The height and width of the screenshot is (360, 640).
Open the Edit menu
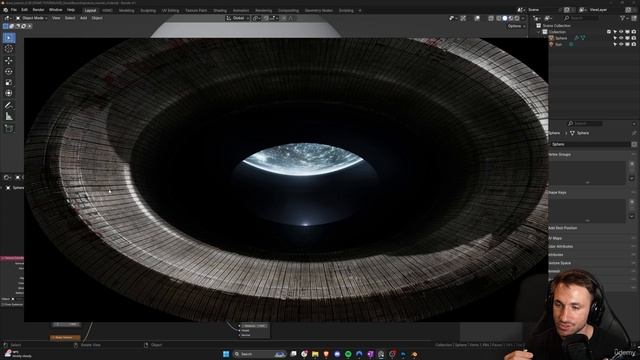(x=24, y=10)
